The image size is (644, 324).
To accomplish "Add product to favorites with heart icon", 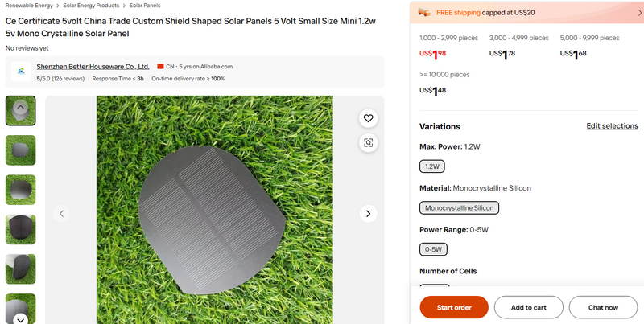I will [368, 118].
